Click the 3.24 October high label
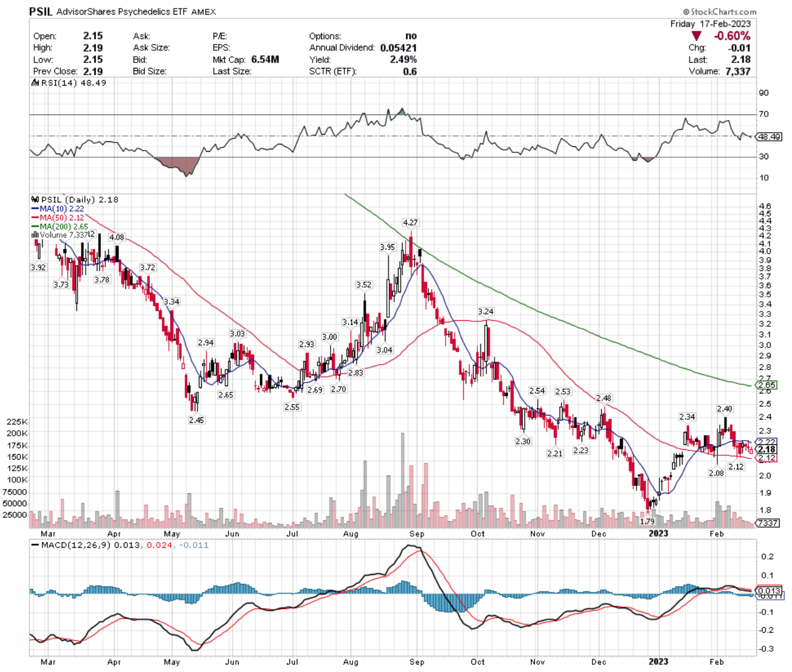 [485, 312]
